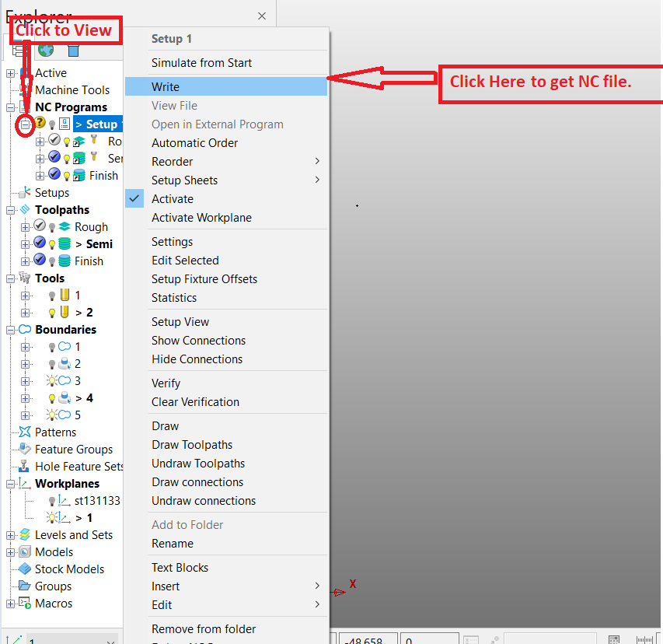Toggle the lightbulb for the Semi toolpath
The image size is (663, 644).
[52, 243]
